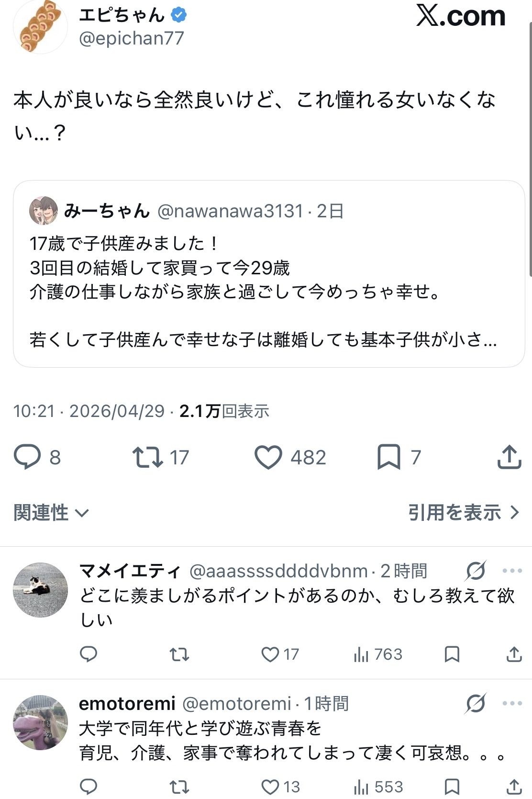Image resolution: width=532 pixels, height=799 pixels.
Task: Bookmark emotoremi's reply
Action: [452, 787]
